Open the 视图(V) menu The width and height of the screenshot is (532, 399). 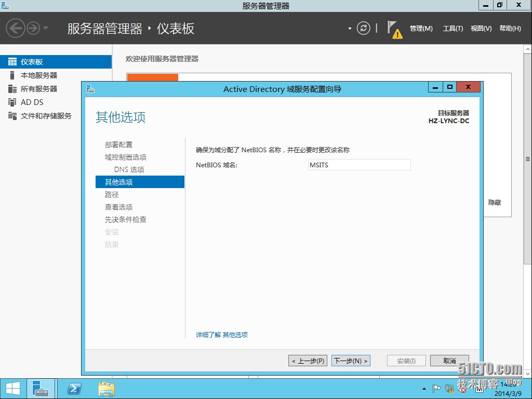click(x=481, y=29)
